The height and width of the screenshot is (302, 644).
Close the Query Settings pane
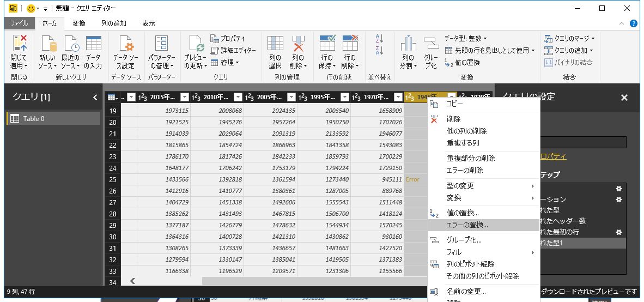(x=624, y=98)
